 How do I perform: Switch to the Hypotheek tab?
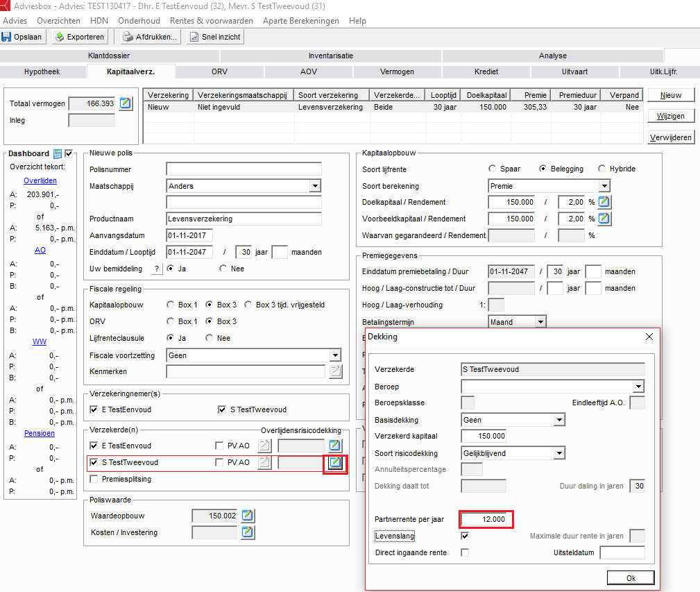click(x=42, y=71)
